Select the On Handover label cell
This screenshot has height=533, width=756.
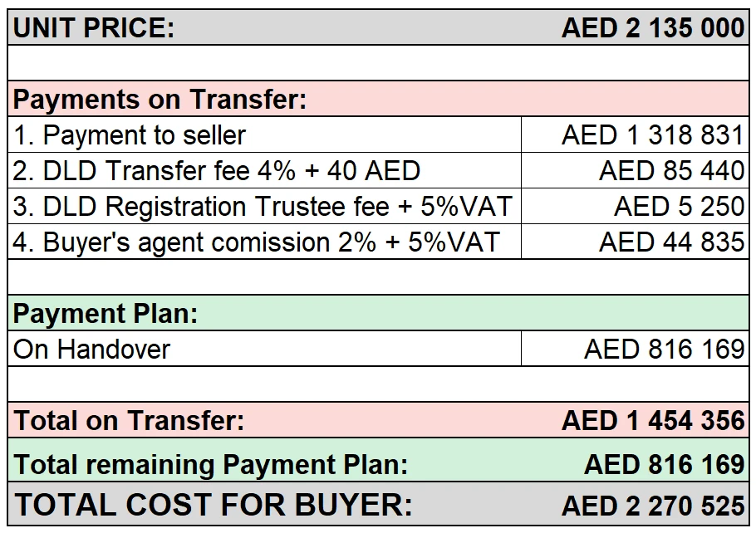pyautogui.click(x=264, y=349)
